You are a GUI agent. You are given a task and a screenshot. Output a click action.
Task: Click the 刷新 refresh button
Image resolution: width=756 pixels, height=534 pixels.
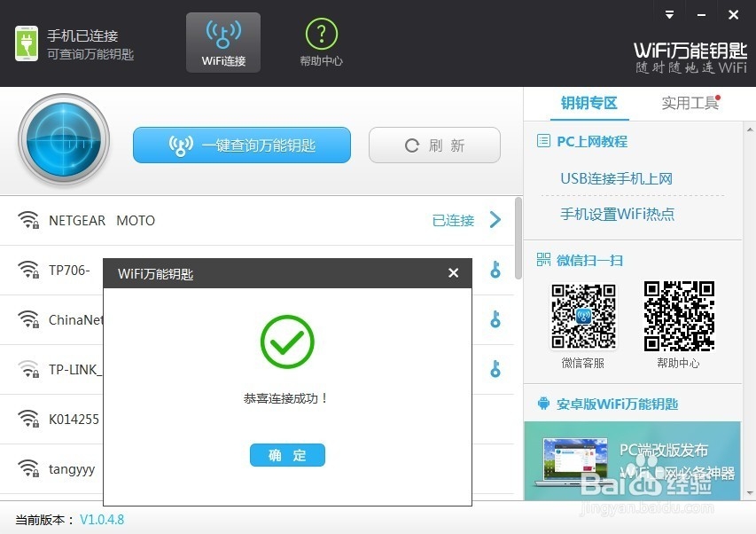[x=434, y=145]
